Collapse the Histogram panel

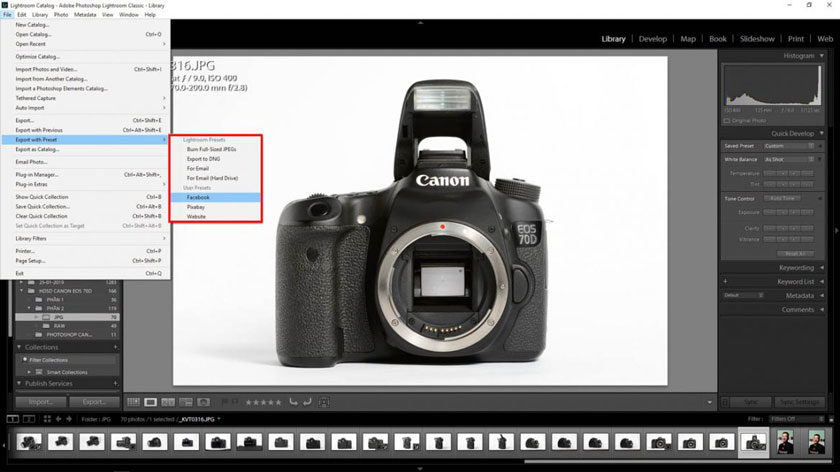[x=822, y=56]
